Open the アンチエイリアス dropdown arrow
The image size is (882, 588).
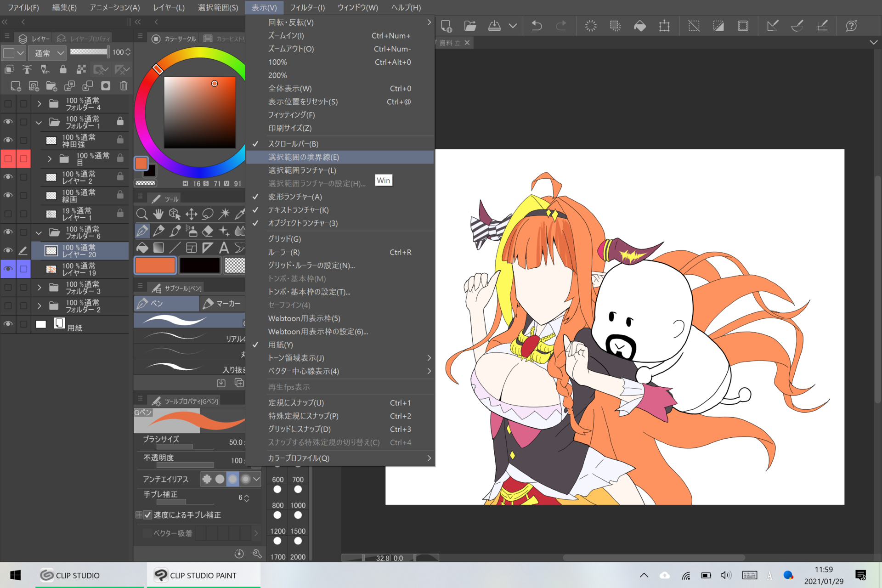[256, 479]
